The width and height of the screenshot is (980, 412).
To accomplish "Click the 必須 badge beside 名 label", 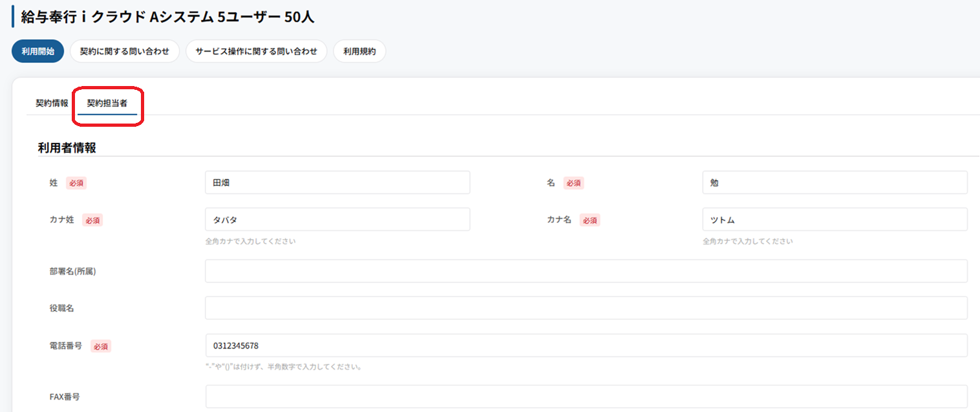I will pyautogui.click(x=573, y=183).
